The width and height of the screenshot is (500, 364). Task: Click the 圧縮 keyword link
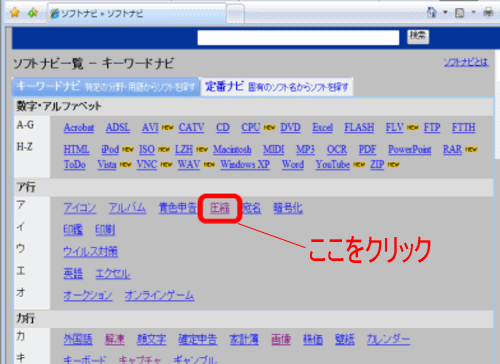(x=220, y=208)
